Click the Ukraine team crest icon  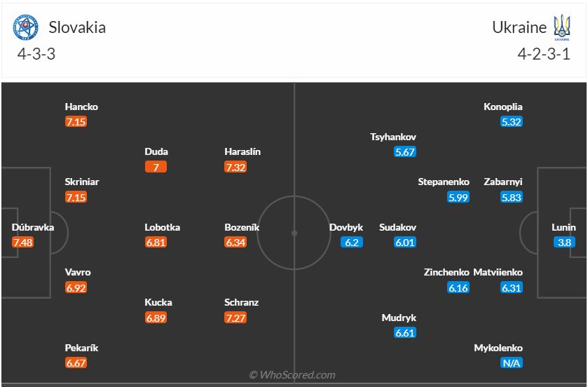(561, 28)
